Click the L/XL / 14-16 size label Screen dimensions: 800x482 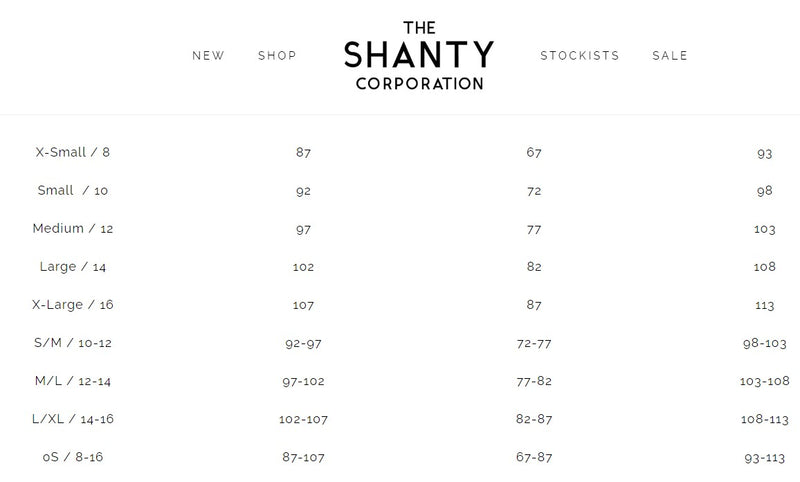pyautogui.click(x=73, y=419)
